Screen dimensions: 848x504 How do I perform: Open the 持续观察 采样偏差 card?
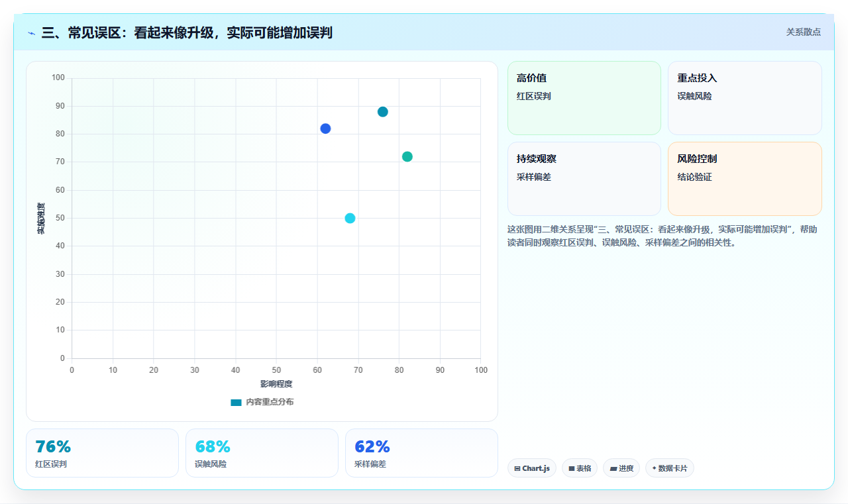tap(584, 179)
